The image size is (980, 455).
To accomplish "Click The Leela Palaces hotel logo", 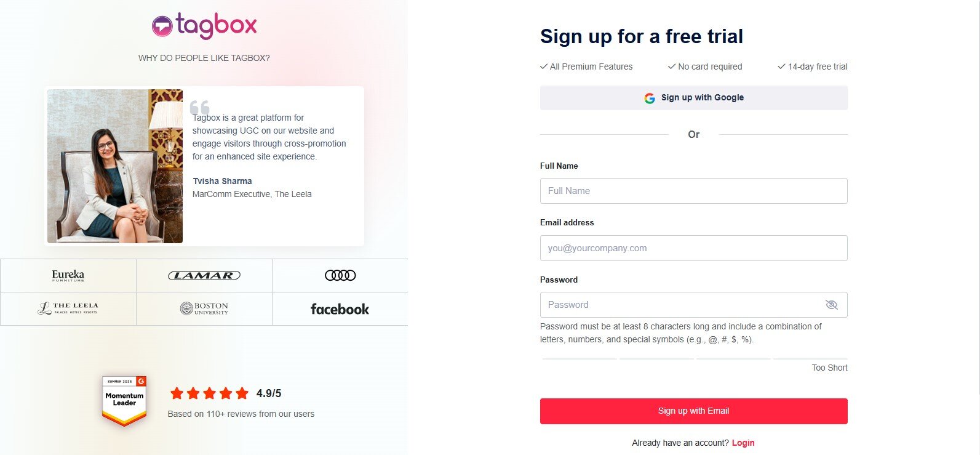I will pyautogui.click(x=68, y=308).
